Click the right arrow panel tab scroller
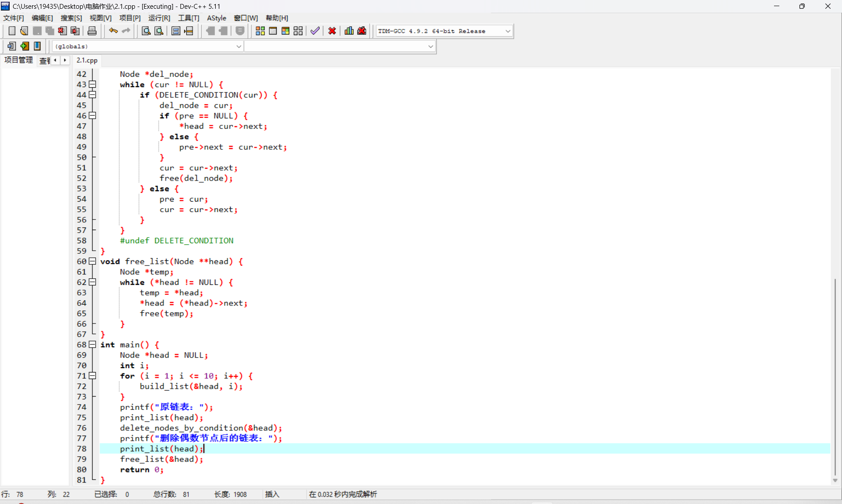This screenshot has height=504, width=842. (65, 60)
